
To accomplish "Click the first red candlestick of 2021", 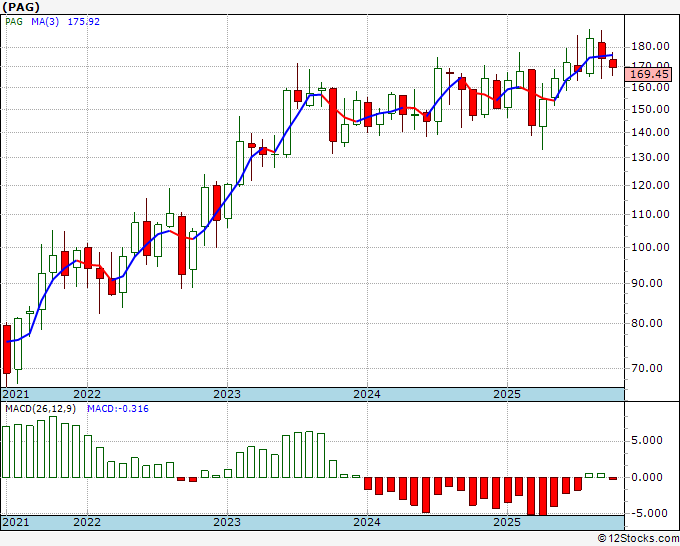I will 7,349.
